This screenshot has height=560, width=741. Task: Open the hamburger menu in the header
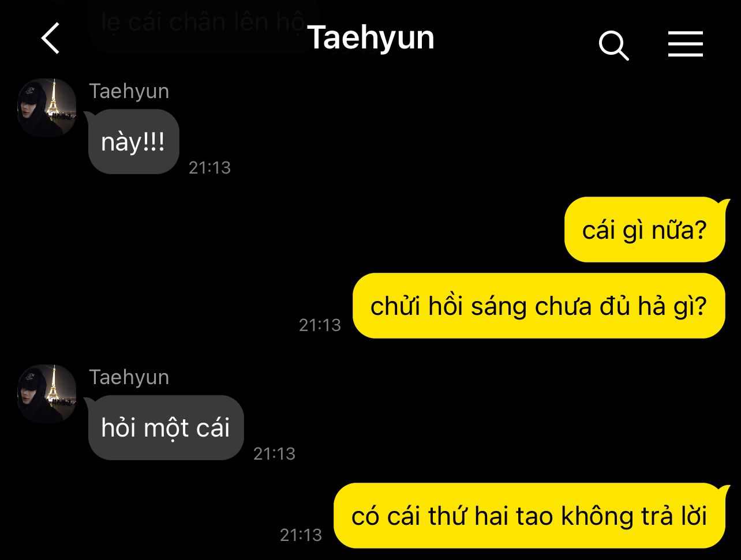(x=685, y=44)
